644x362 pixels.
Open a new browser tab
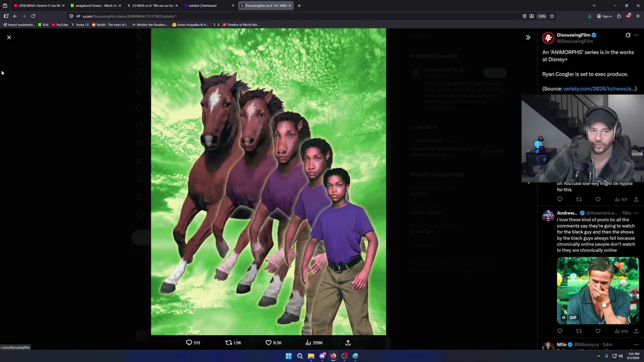(299, 6)
